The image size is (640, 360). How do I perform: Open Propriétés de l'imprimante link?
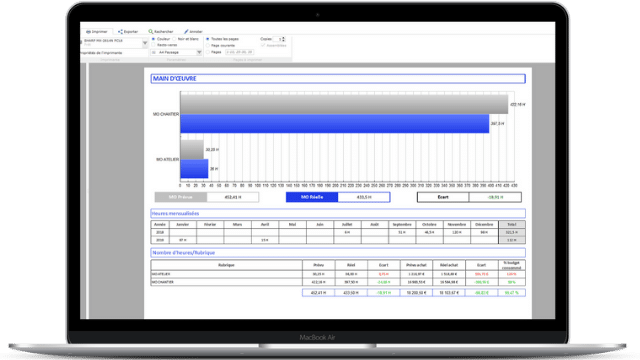click(101, 53)
